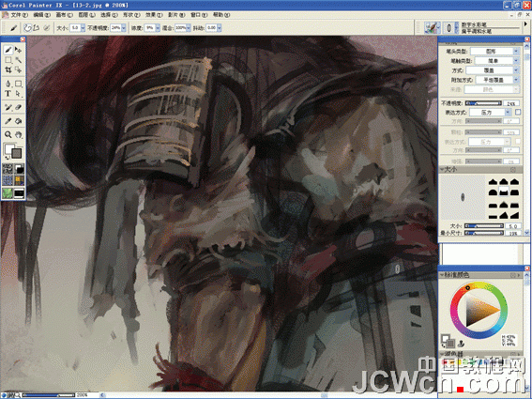The width and height of the screenshot is (532, 399).
Task: Open the 画布 (Canvas) menu
Action: point(64,15)
